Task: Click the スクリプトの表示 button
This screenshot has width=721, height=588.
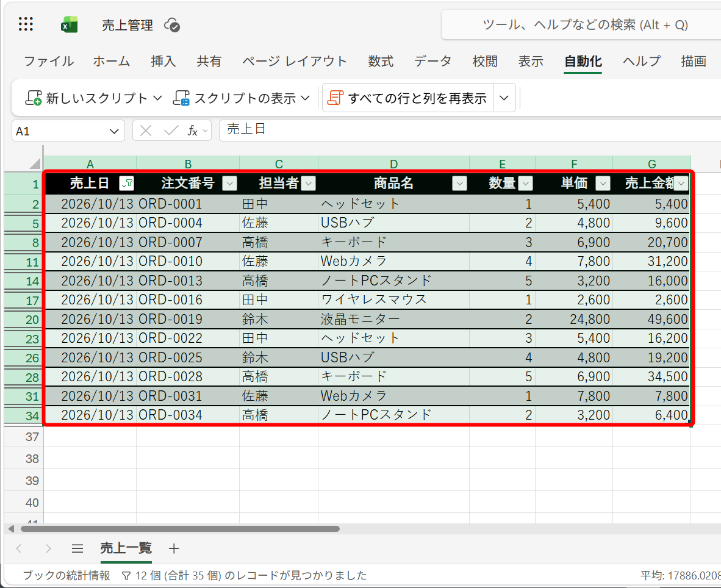Action: 234,98
